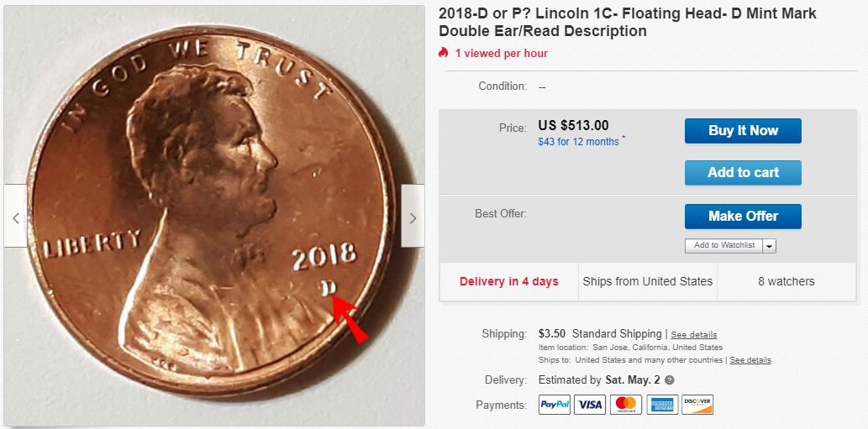868x429 pixels.
Task: Open shipping See details link
Action: [x=693, y=334]
